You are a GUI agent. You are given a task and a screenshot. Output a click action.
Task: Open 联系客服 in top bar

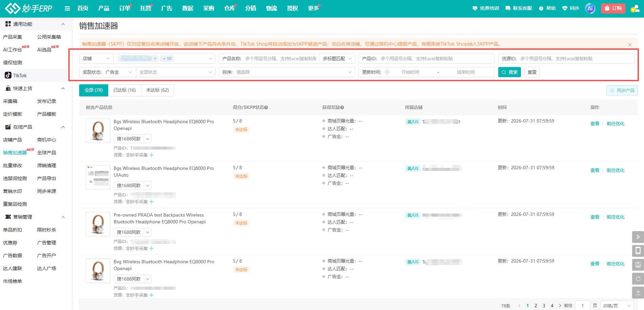click(x=519, y=8)
